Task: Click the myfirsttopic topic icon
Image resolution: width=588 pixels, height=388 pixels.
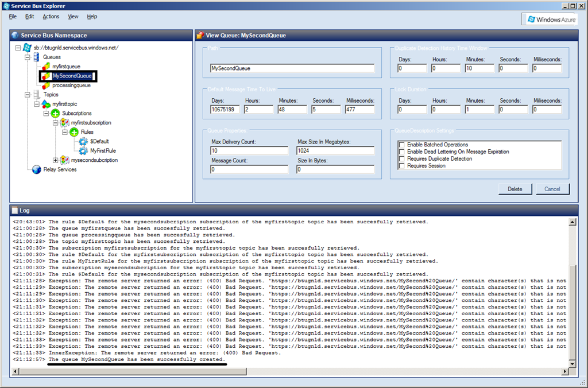Action: click(46, 104)
